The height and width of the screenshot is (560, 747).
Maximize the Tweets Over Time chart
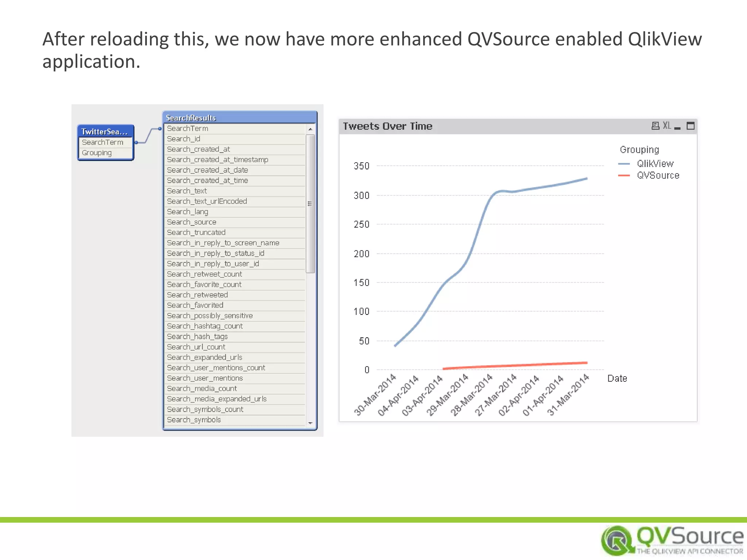point(690,126)
